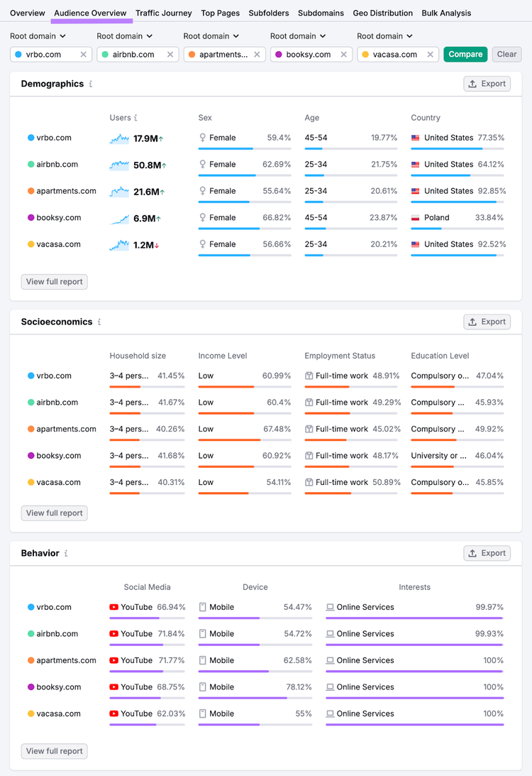
Task: Open Root domain dropdown above vacasa.com
Action: point(384,36)
